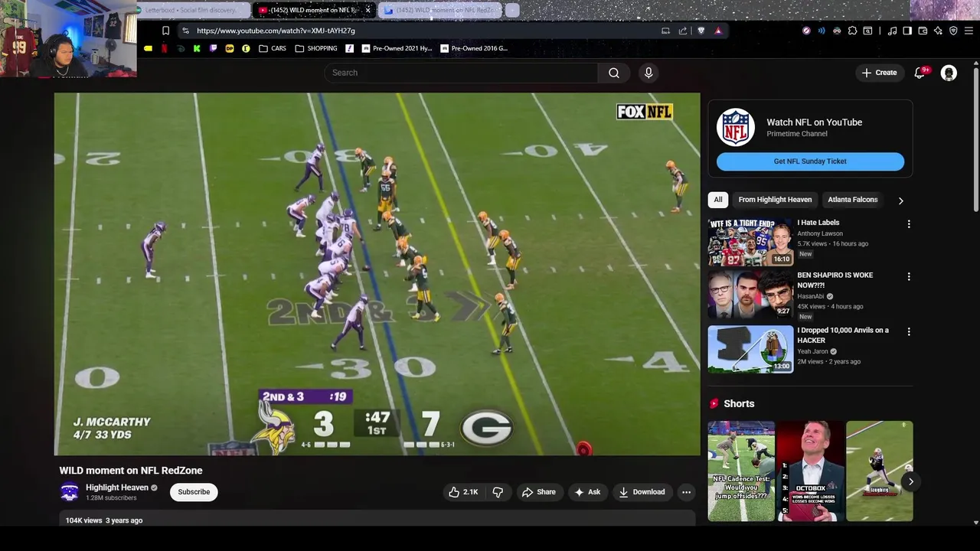Click the site info icon beside URL
This screenshot has height=551, width=980.
pyautogui.click(x=185, y=31)
